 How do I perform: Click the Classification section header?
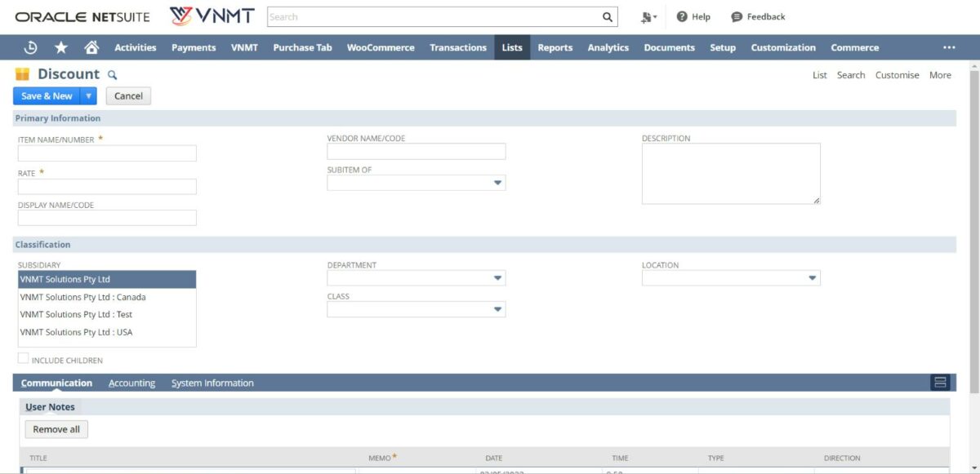pyautogui.click(x=485, y=245)
